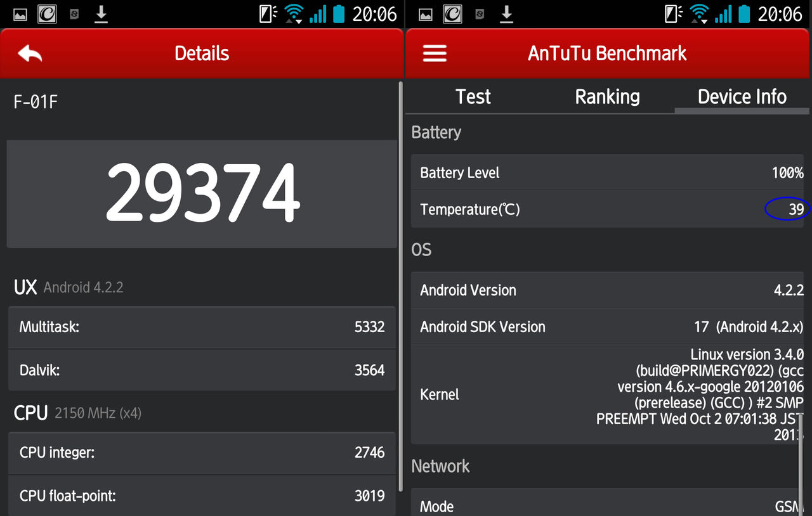Image resolution: width=812 pixels, height=516 pixels.
Task: Tap the signal strength icon on Details screen
Action: (x=318, y=14)
